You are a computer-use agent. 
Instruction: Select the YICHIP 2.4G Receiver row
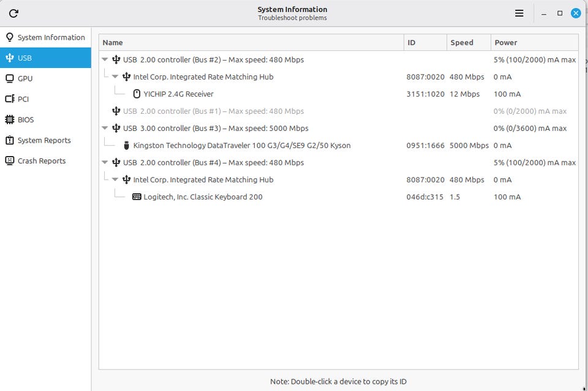point(339,94)
